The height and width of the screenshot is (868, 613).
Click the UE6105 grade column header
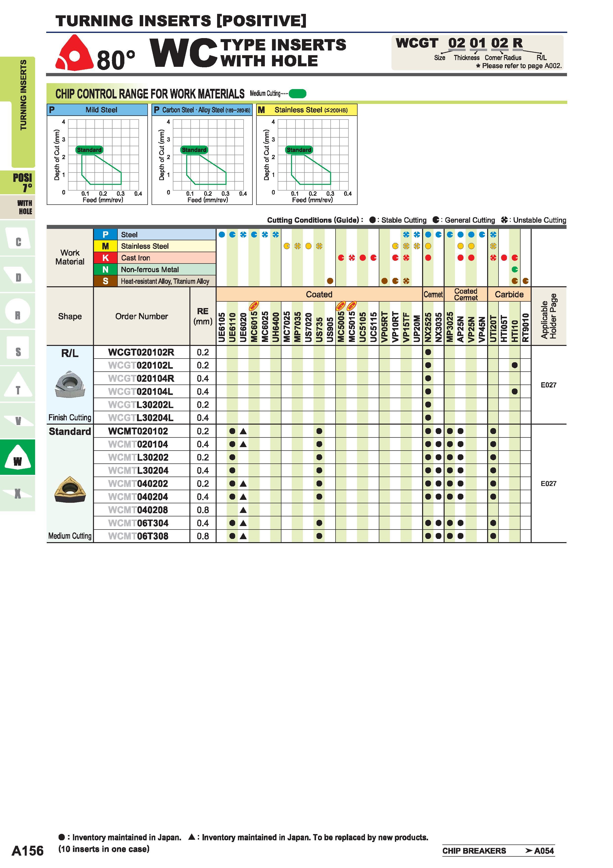click(222, 327)
